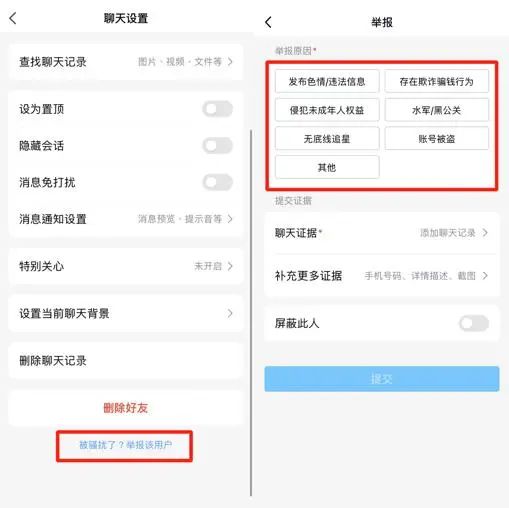Select 账号被盗 reason

tap(437, 139)
